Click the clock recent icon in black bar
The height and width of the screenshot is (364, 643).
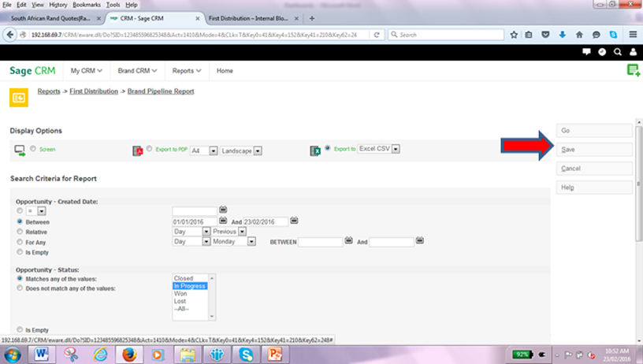pos(602,52)
